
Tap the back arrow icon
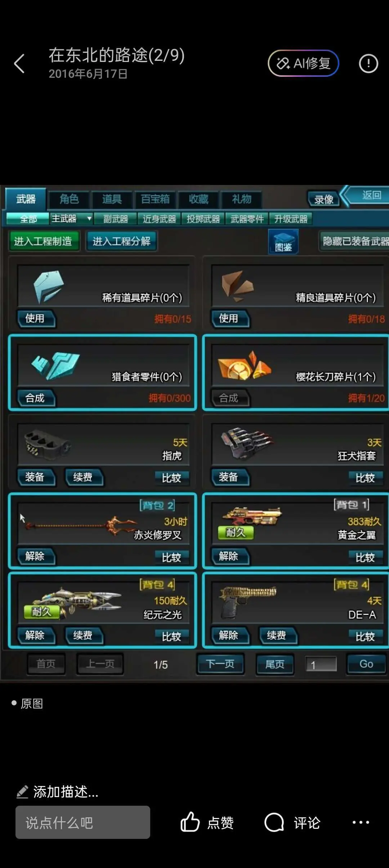coord(19,64)
